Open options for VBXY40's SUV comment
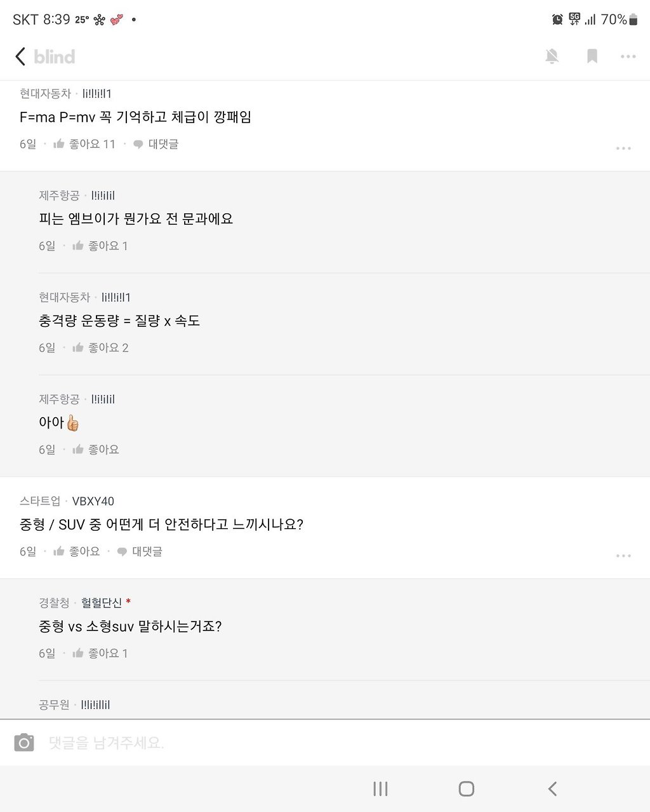The width and height of the screenshot is (650, 812). pyautogui.click(x=623, y=556)
